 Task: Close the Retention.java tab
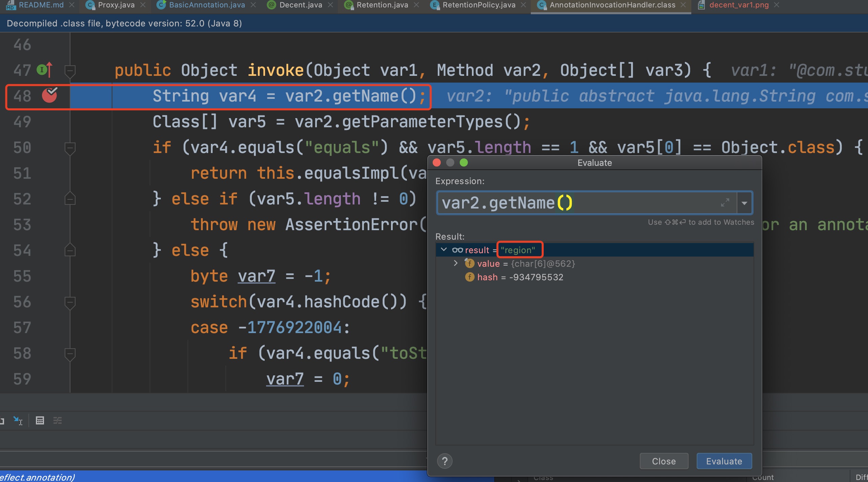point(416,5)
